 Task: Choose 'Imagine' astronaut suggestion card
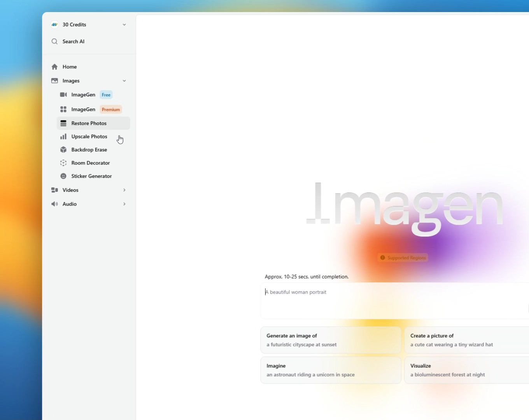331,370
